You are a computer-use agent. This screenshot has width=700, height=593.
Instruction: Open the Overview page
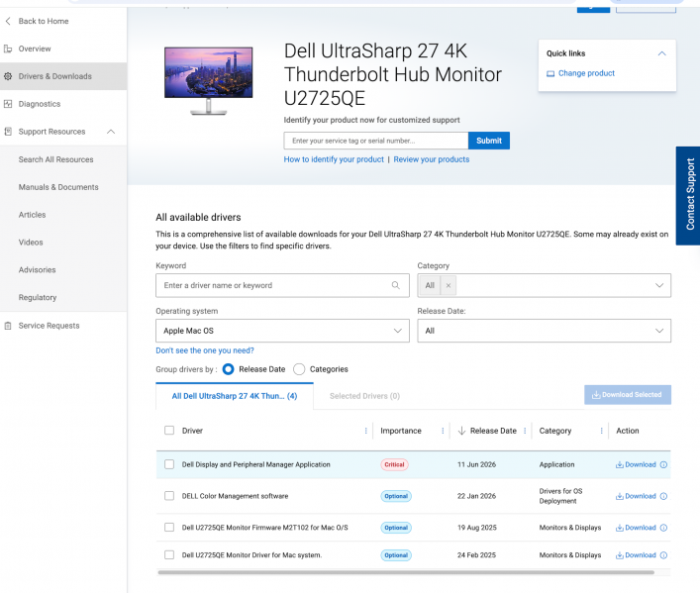(x=35, y=49)
